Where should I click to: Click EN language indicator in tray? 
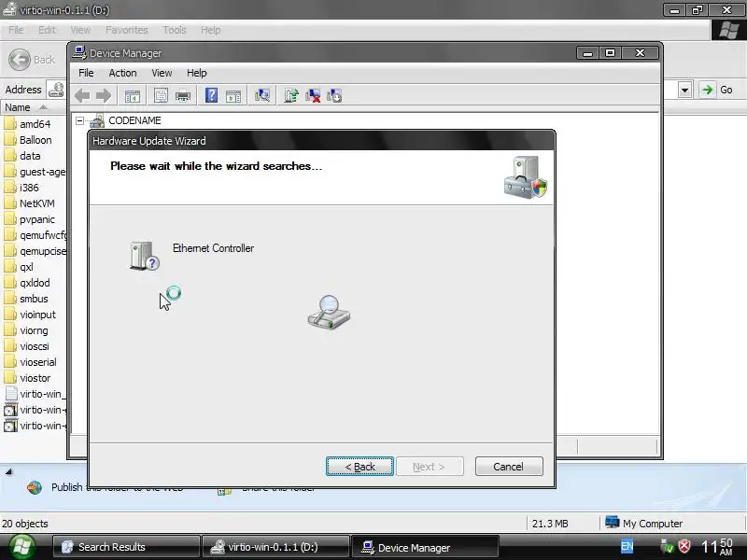[627, 547]
